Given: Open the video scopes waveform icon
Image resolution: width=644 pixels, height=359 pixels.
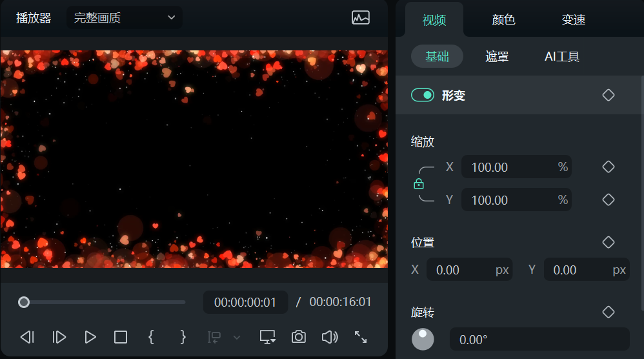Looking at the screenshot, I should 361,17.
